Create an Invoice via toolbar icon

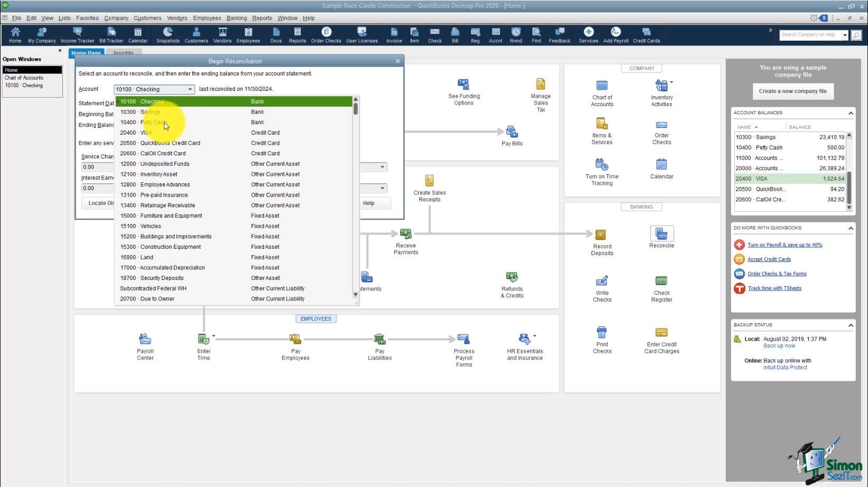click(394, 35)
